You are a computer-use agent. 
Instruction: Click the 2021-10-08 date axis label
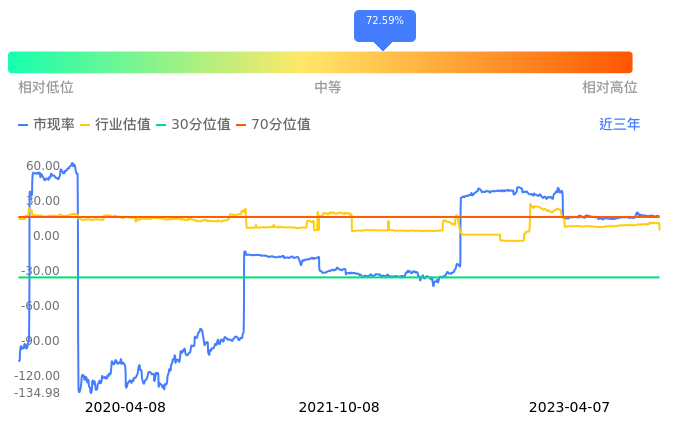point(339,408)
